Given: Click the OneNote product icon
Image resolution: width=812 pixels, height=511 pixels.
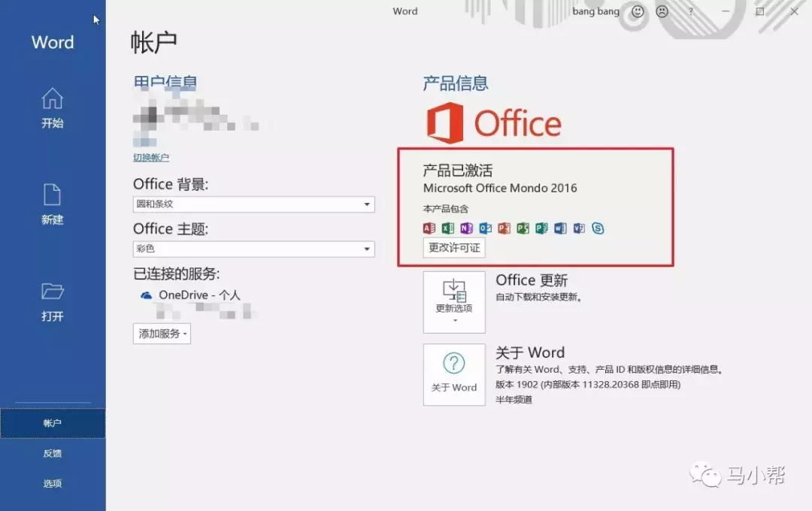Looking at the screenshot, I should click(x=467, y=228).
